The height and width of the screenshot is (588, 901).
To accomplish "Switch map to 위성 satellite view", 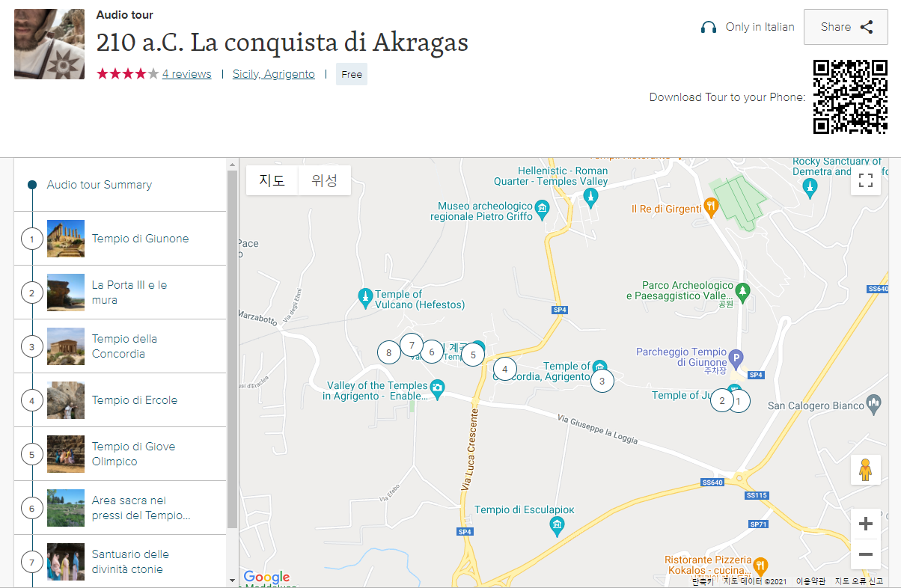I will tap(325, 180).
